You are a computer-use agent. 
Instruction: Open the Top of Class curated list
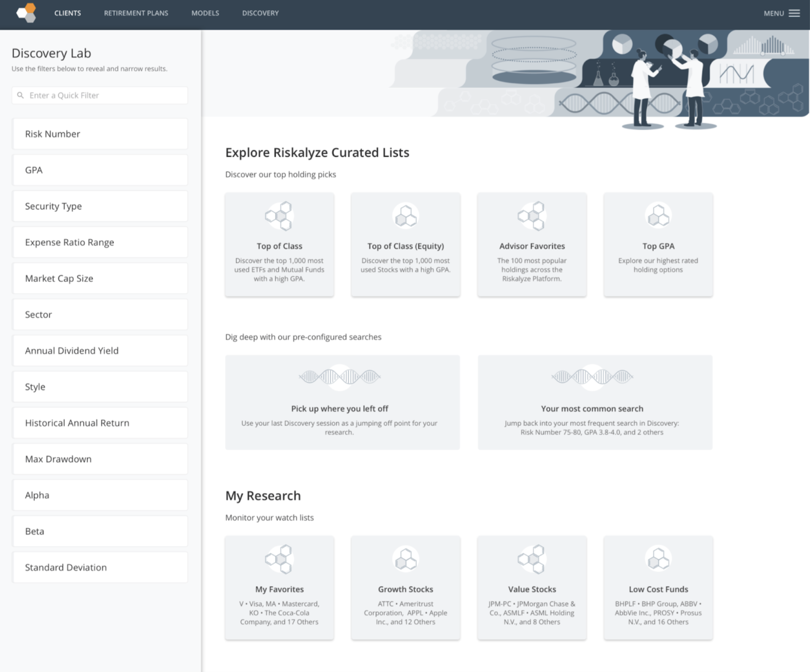click(279, 244)
